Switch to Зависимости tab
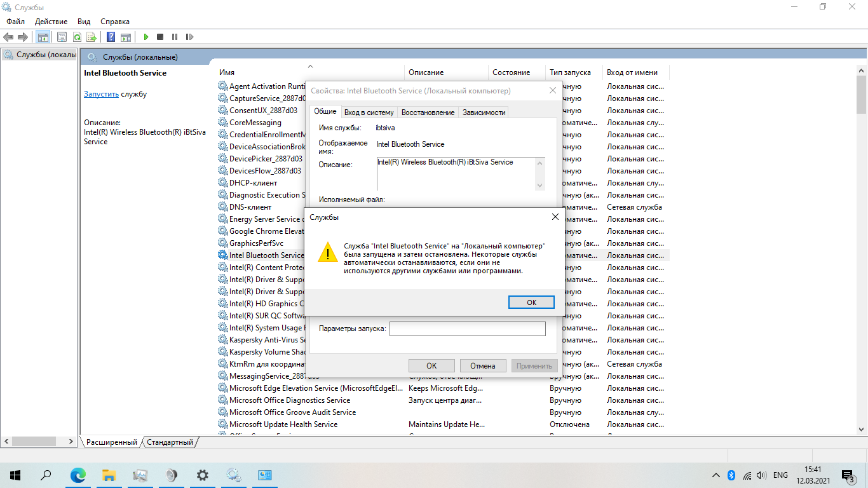Viewport: 868px width, 488px height. coord(484,112)
